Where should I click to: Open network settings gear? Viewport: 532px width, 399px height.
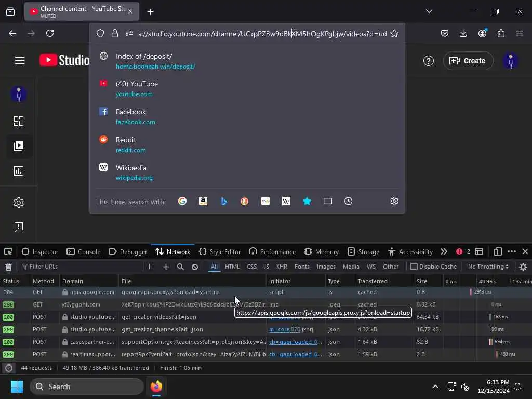point(523,267)
